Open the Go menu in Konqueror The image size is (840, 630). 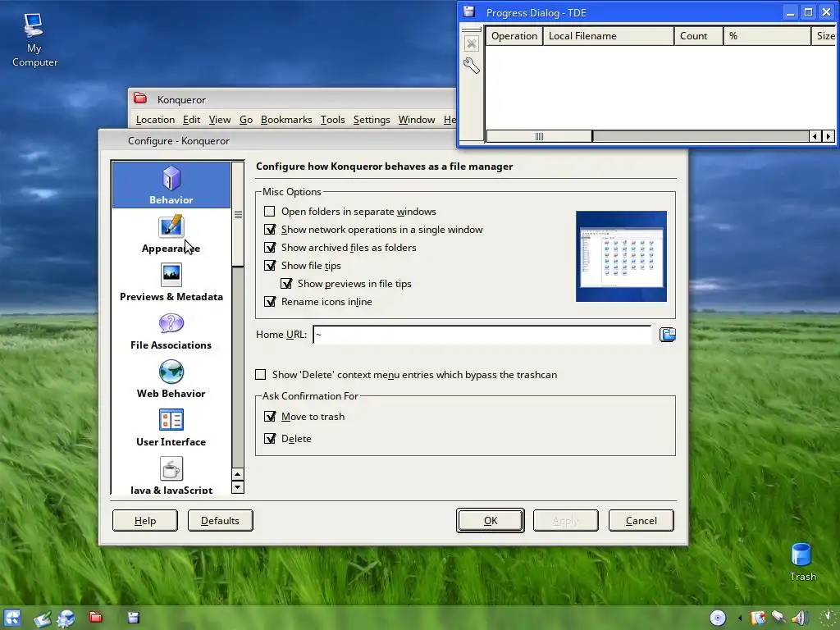246,120
